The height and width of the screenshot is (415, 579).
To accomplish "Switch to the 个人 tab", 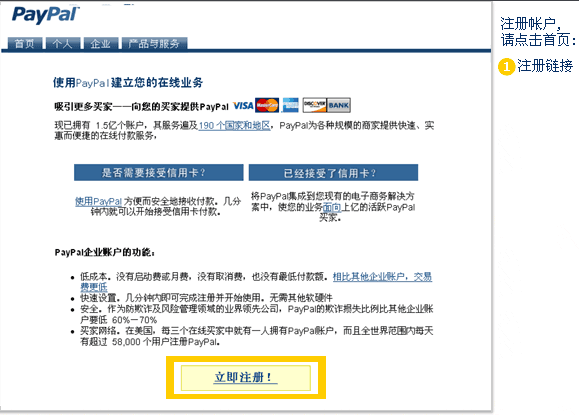I will click(62, 44).
